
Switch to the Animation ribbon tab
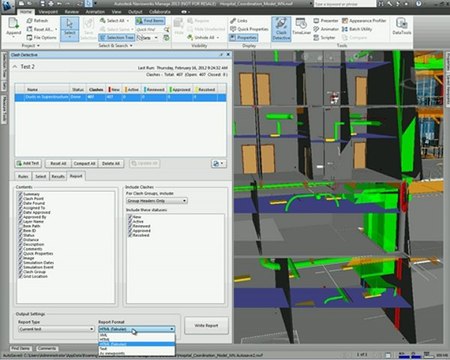point(95,12)
